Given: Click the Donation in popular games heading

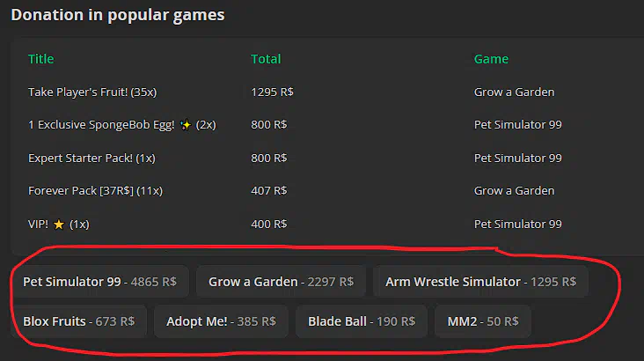Looking at the screenshot, I should pos(117,15).
